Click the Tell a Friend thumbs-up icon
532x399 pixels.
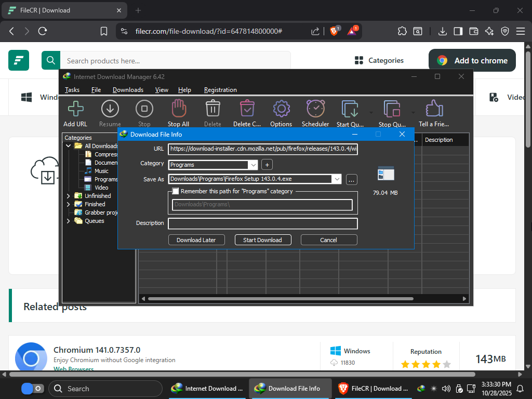click(433, 109)
